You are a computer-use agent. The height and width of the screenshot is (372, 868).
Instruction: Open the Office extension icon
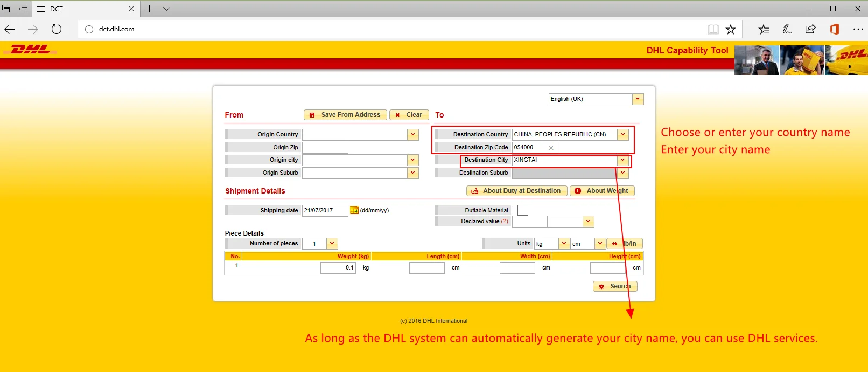click(835, 29)
